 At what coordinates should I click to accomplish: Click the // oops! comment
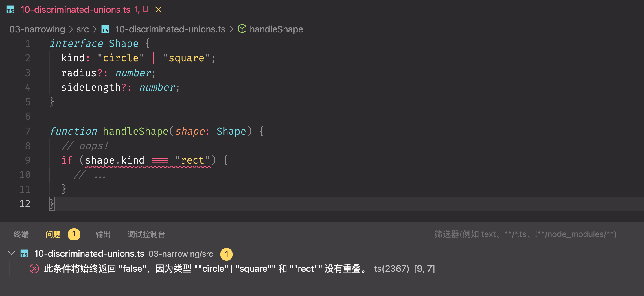[x=85, y=146]
